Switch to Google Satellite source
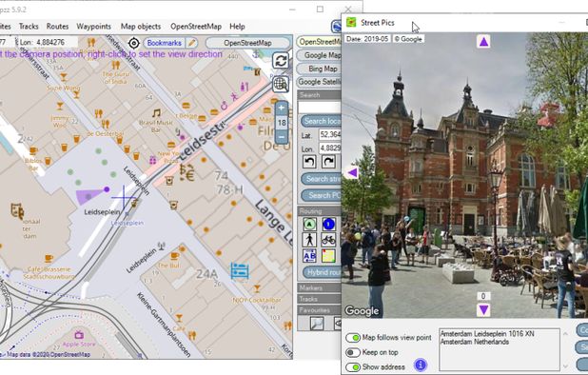This screenshot has width=588, height=375. [x=320, y=82]
